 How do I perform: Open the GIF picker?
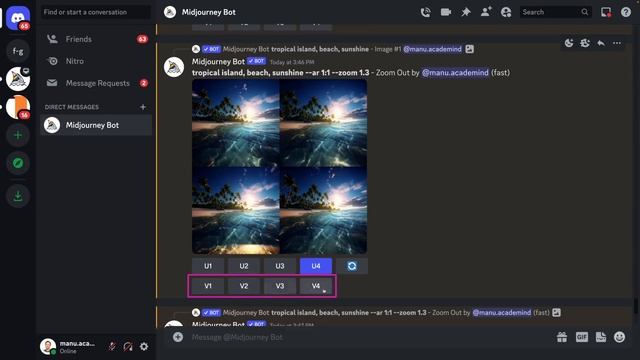tap(582, 337)
